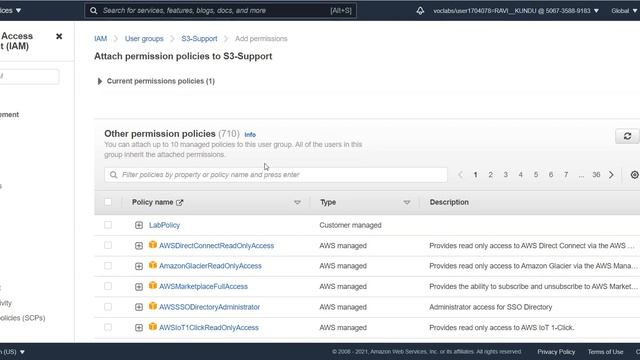
Task: Expand the AWSIoT1ClickReadOnlyAccess row details
Action: coord(139,328)
